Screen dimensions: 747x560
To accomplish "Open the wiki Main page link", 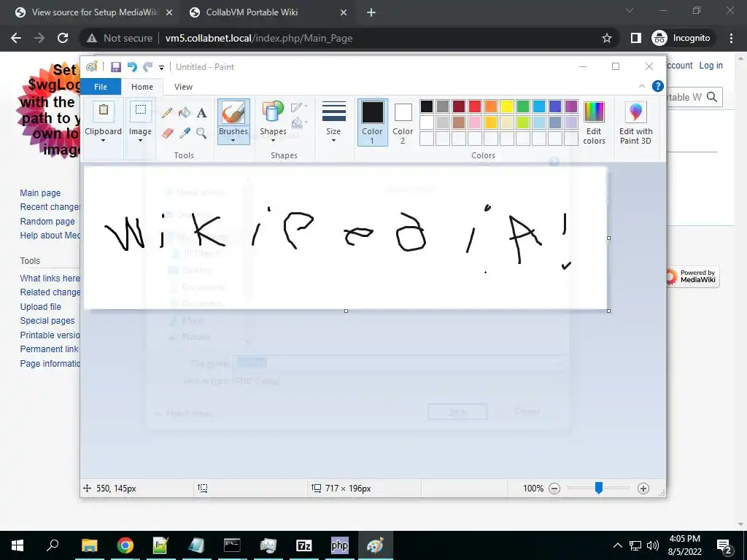I will [40, 192].
